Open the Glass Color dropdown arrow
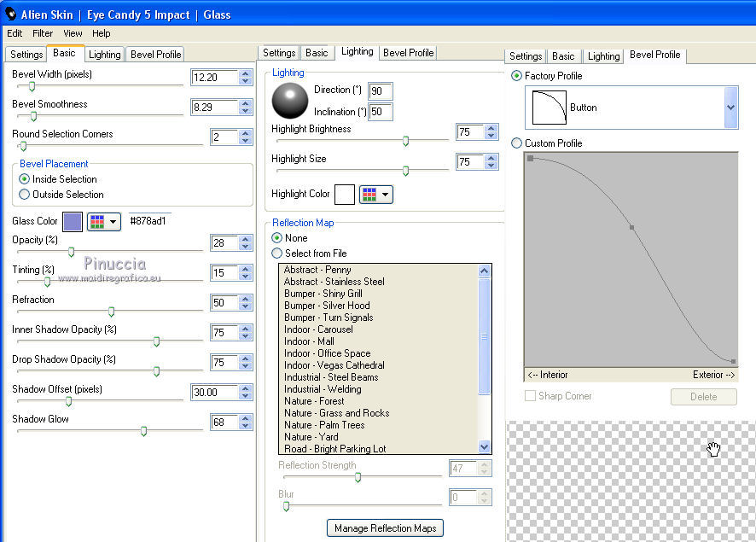756x542 pixels. click(x=113, y=221)
